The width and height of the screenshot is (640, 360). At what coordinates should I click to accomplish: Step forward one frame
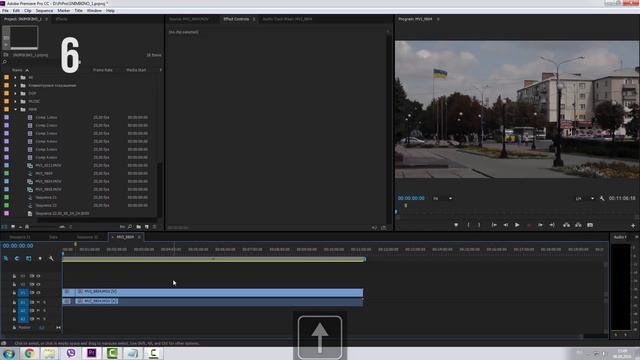point(540,225)
